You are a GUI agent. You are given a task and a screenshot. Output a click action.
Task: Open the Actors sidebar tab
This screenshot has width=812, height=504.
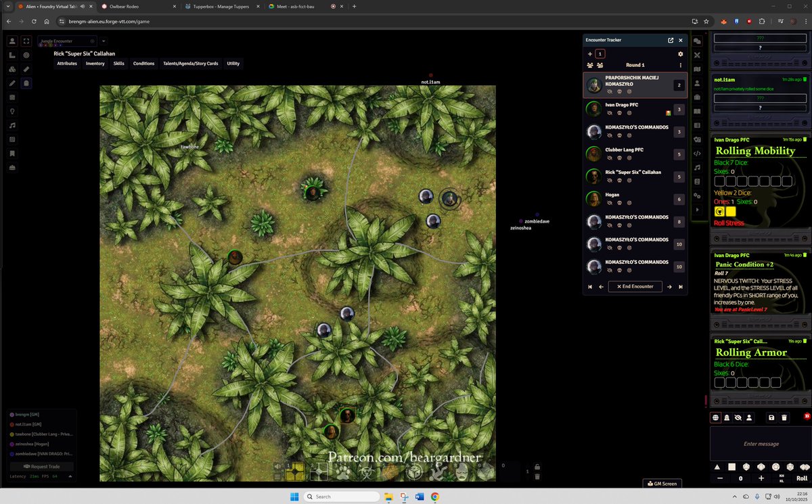(697, 83)
